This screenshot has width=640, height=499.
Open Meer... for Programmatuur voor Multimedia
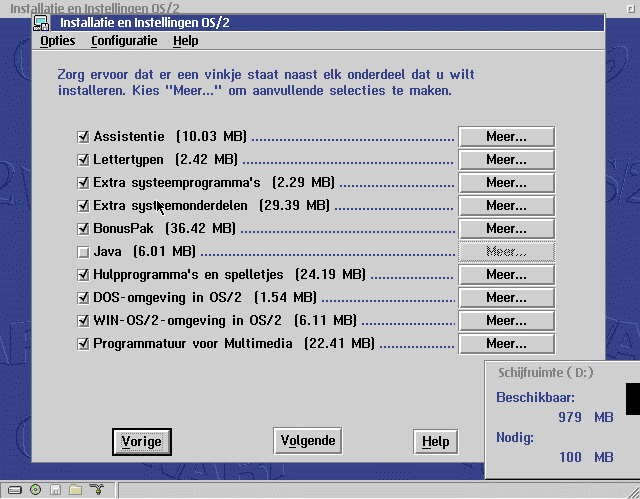(507, 344)
